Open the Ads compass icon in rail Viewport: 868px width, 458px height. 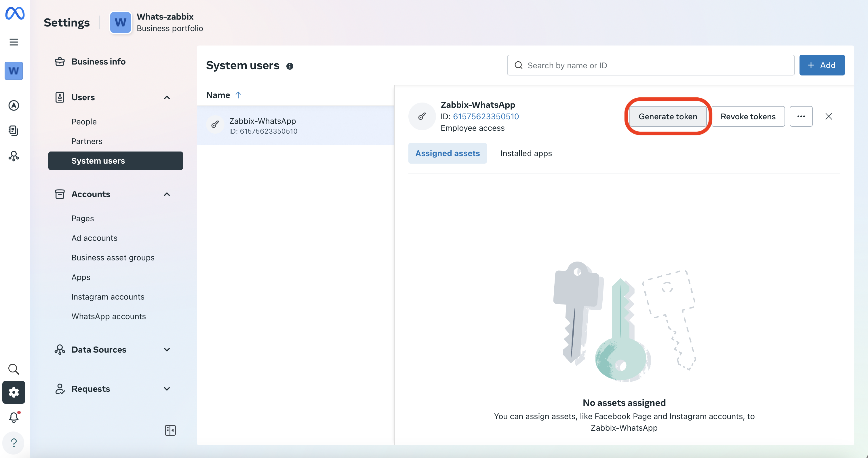[x=14, y=105]
